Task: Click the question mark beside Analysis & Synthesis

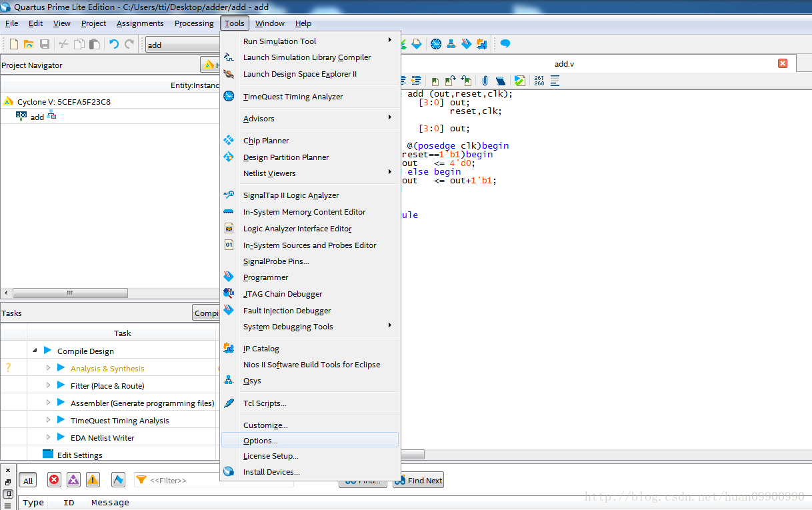Action: pos(8,367)
